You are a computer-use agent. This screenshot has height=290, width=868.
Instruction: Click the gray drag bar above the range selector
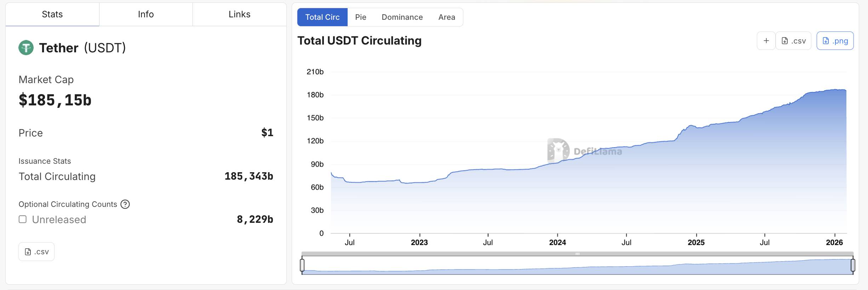coord(577,254)
